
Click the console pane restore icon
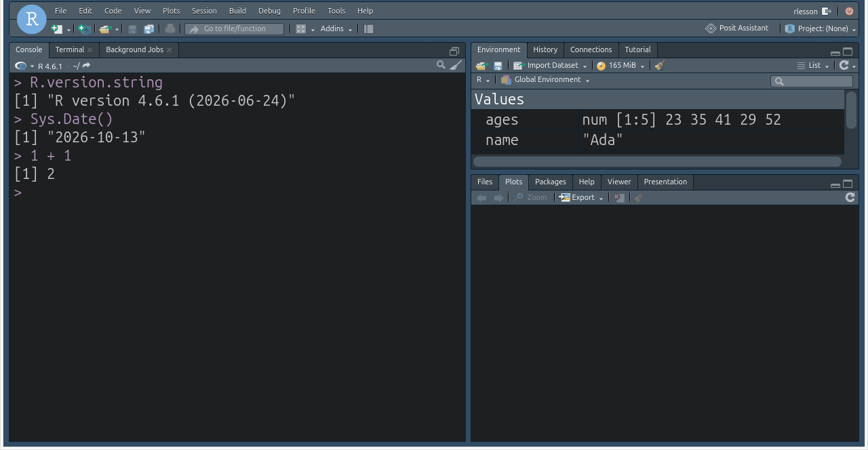454,52
